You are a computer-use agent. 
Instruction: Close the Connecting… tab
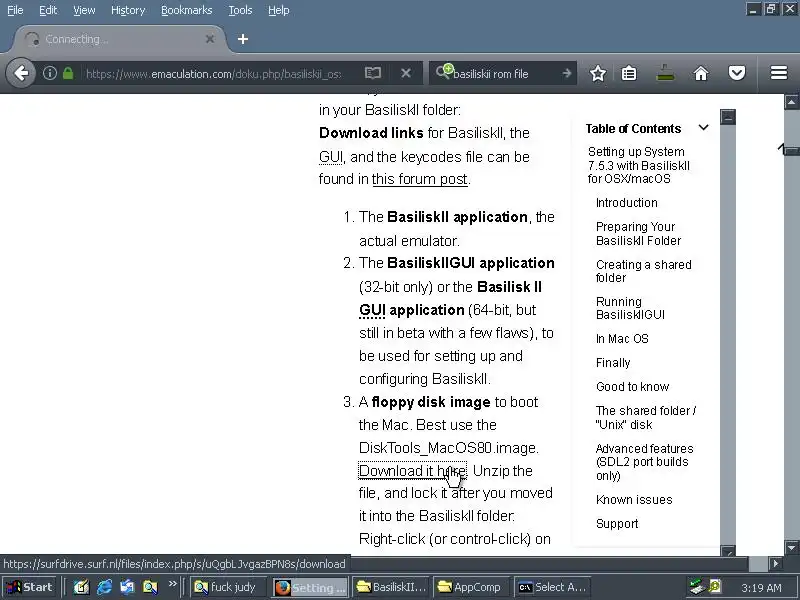[210, 39]
